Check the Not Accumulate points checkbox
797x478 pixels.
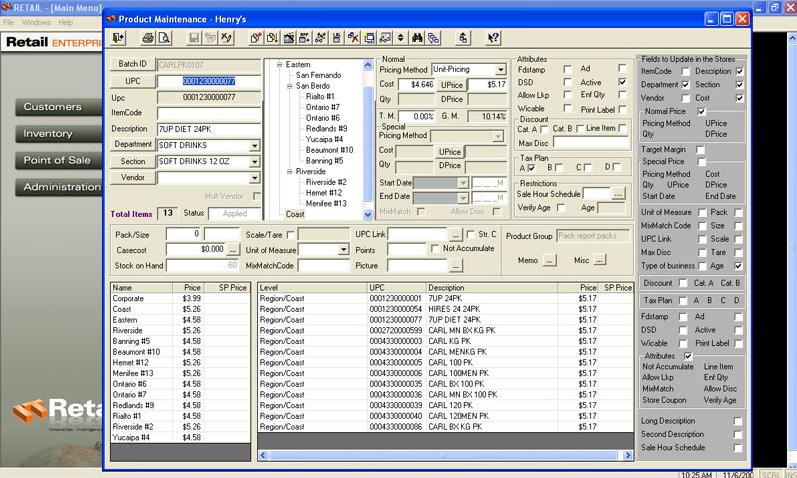coord(435,248)
